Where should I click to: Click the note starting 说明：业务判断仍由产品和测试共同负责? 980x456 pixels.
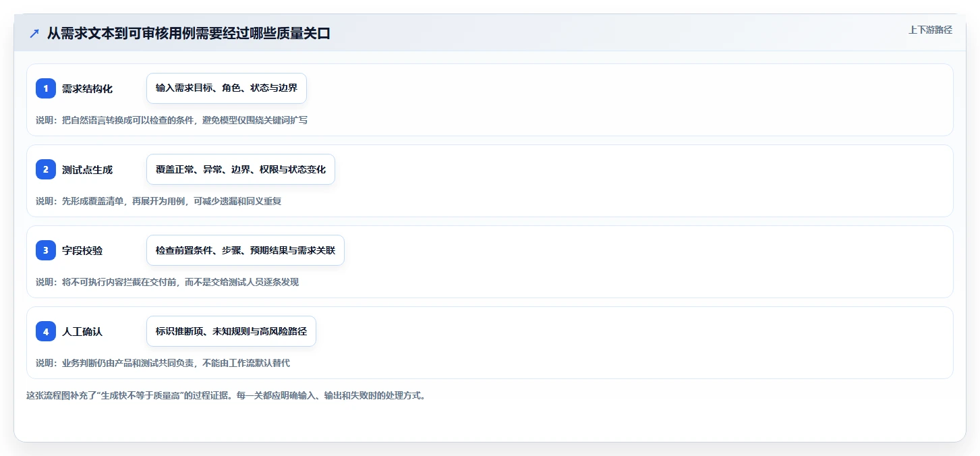(163, 363)
